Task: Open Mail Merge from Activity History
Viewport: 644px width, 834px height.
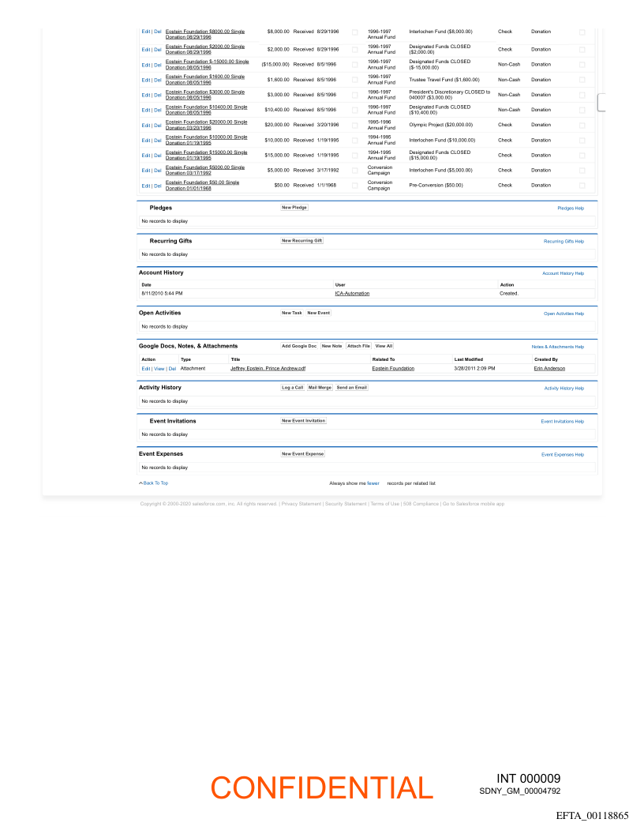Action: coord(320,388)
